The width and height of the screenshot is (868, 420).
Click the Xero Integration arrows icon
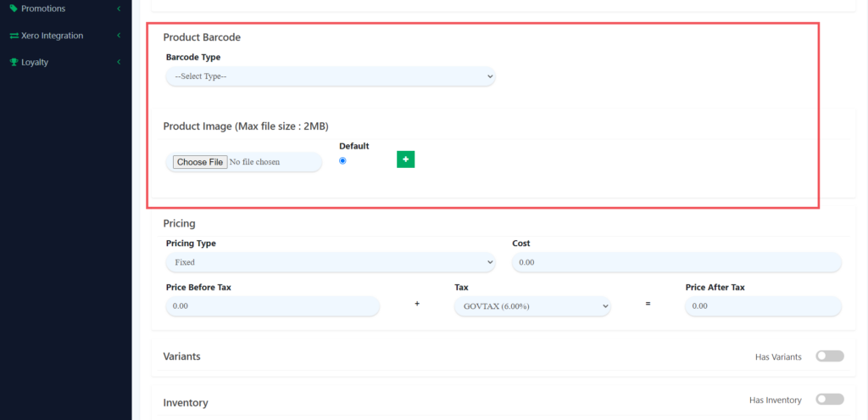tap(14, 36)
